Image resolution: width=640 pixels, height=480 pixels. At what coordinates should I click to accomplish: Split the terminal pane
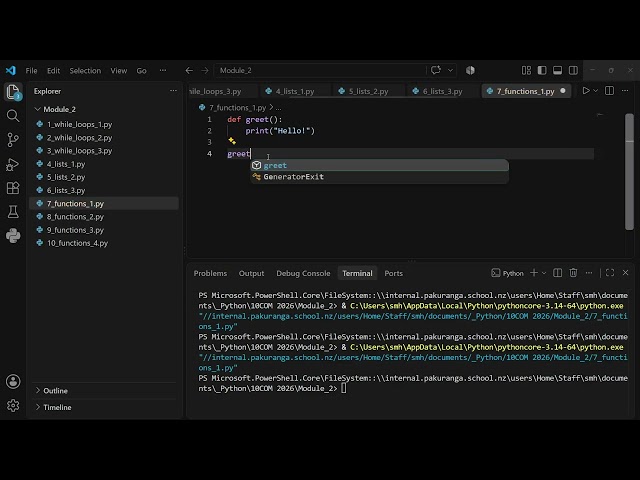pyautogui.click(x=558, y=273)
